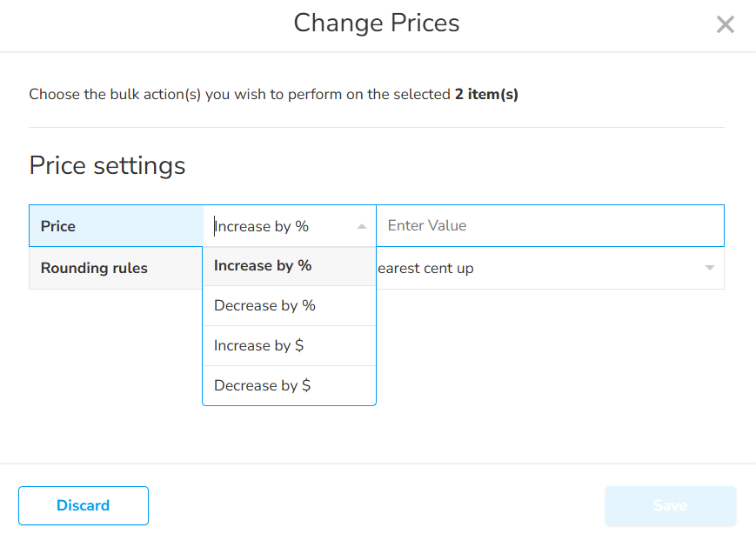
Task: Close the Change Prices dialog
Action: (x=725, y=24)
